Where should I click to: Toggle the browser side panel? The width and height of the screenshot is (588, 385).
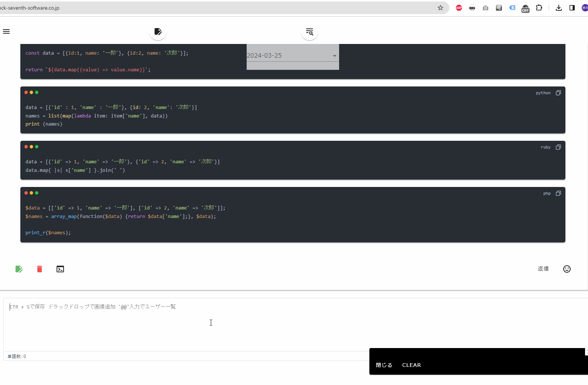(x=572, y=8)
